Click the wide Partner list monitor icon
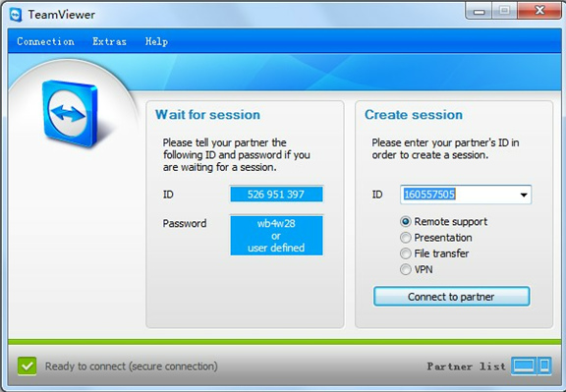The height and width of the screenshot is (392, 566). click(x=524, y=366)
